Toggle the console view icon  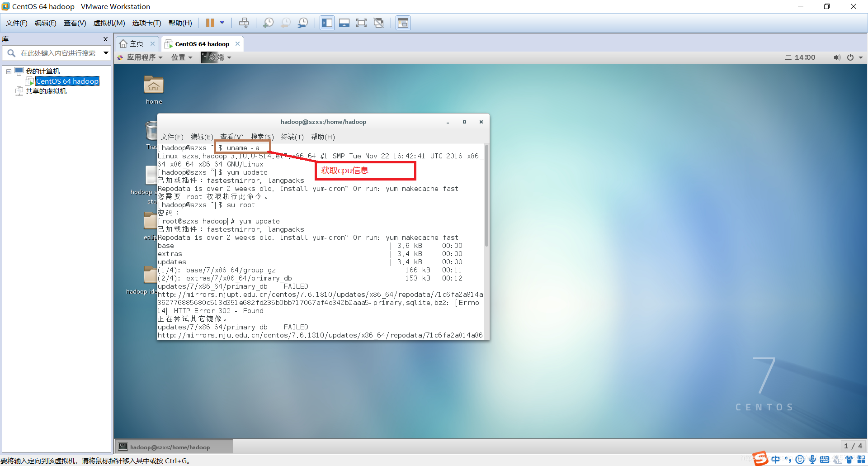pos(403,23)
